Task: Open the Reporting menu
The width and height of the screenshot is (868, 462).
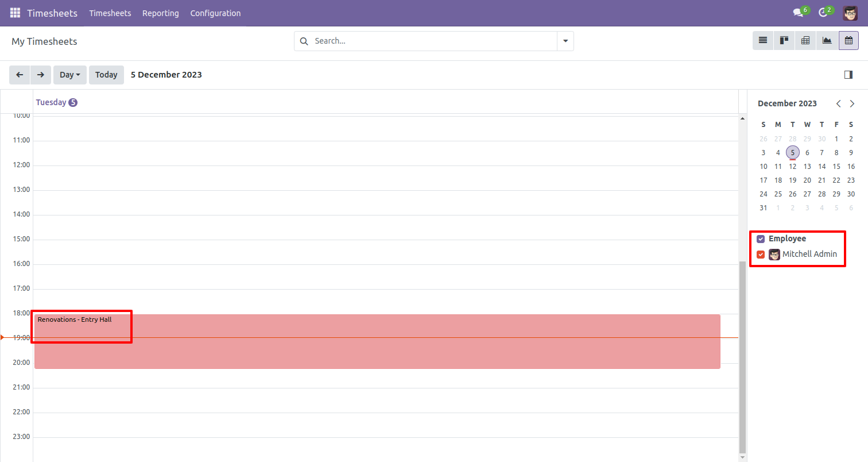Action: coord(161,13)
